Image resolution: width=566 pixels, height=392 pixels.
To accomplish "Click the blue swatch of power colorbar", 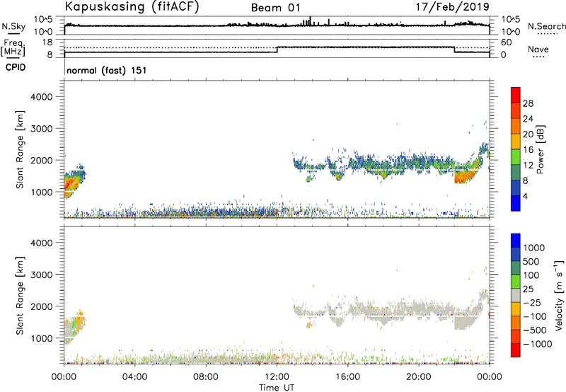I will [x=516, y=203].
